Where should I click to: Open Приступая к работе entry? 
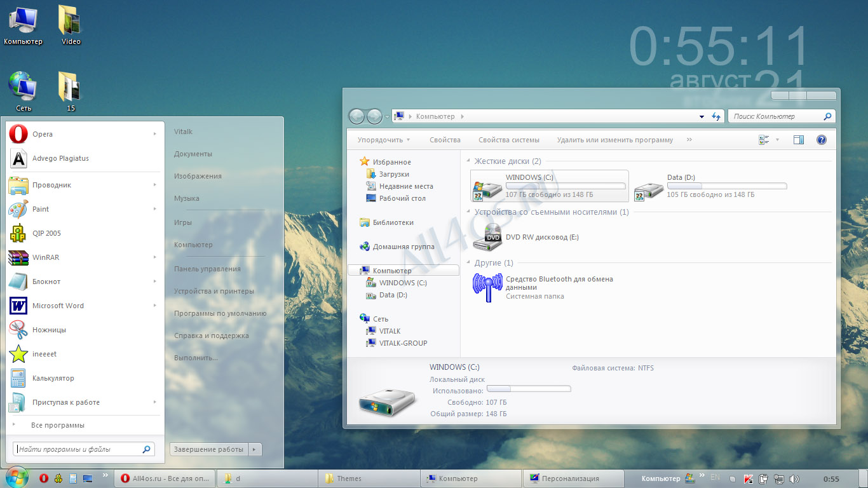[83, 402]
